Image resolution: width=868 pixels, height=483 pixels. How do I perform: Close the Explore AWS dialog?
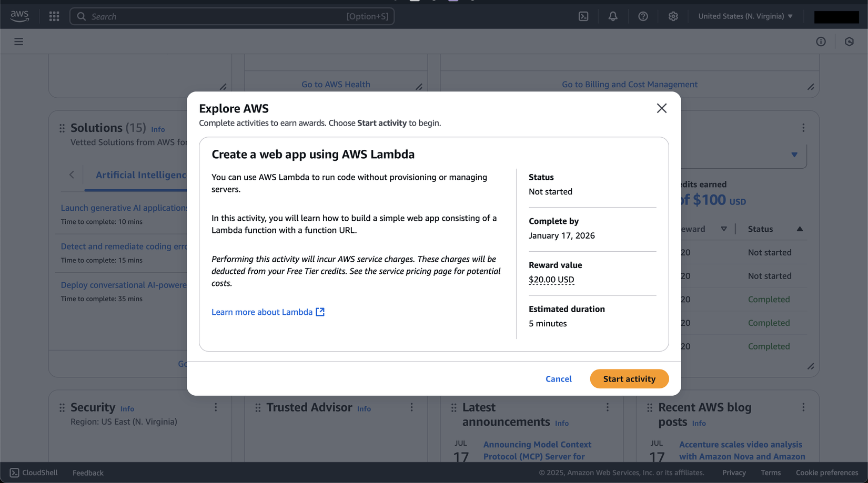click(x=661, y=108)
